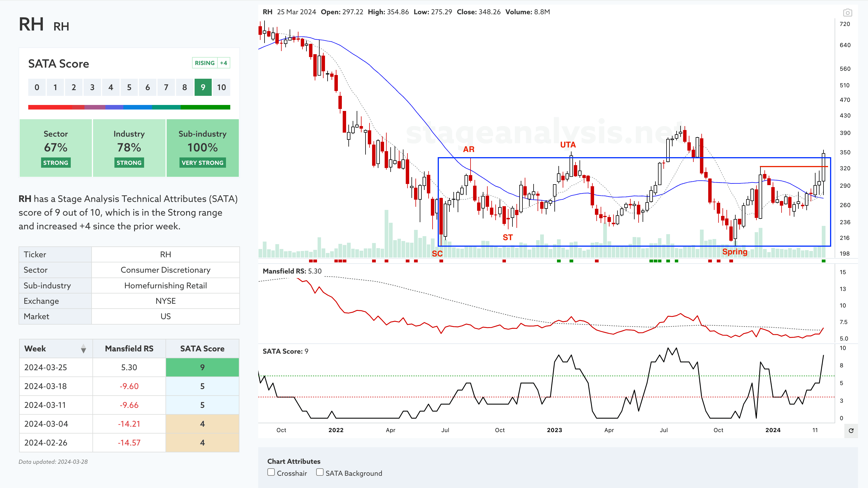Click the 2024-03-11 week cell
This screenshot has width=868, height=488.
click(56, 405)
